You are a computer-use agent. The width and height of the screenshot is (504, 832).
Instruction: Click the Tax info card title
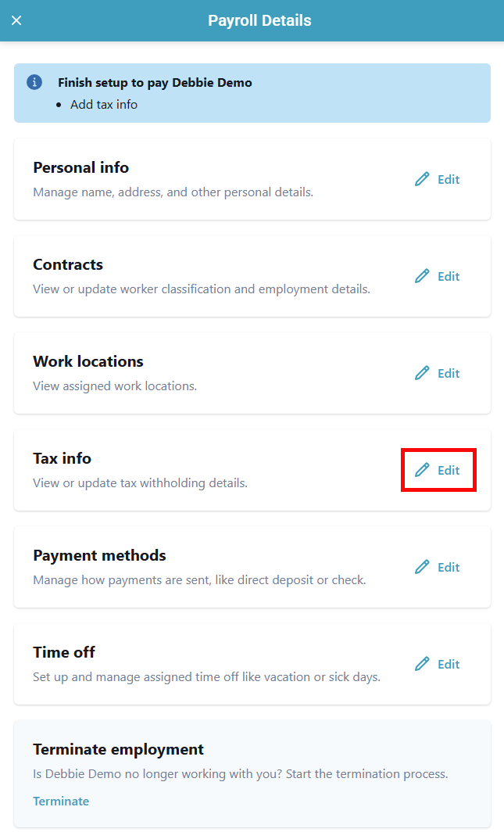[63, 458]
